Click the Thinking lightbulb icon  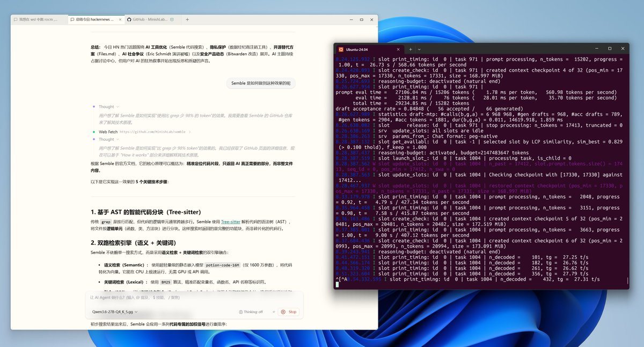(240, 312)
